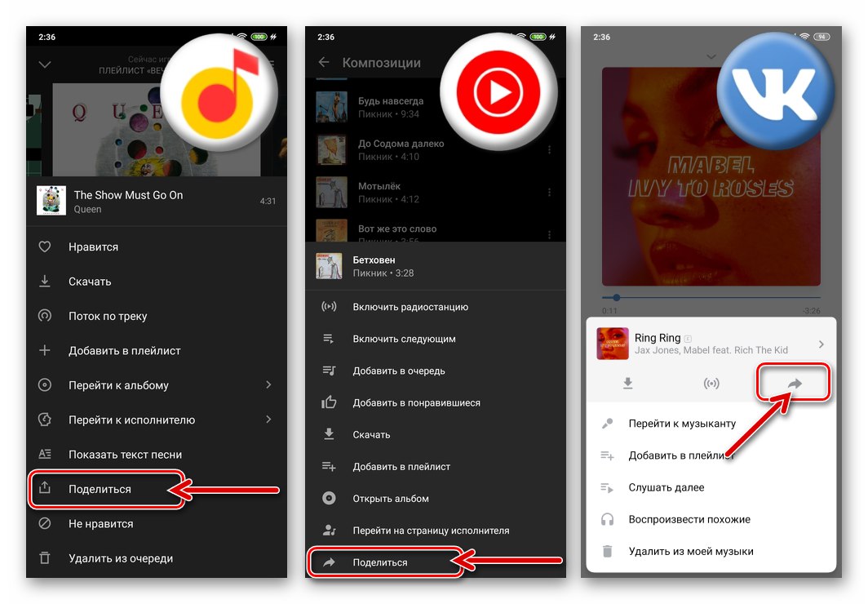Expand the Перейти к исполнителю chevron
This screenshot has height=604, width=868.
click(x=268, y=419)
